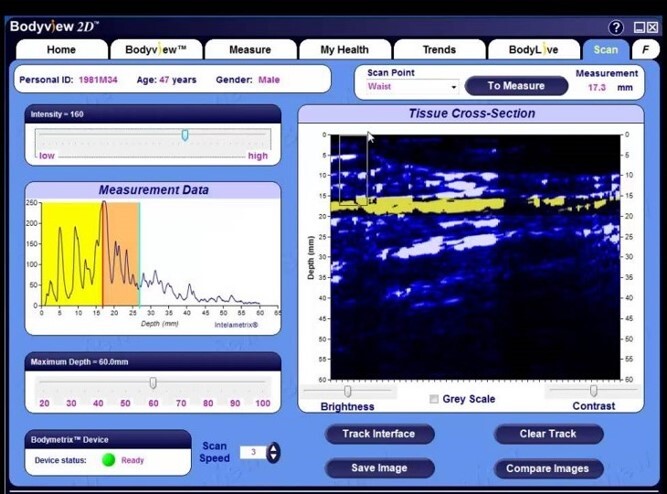The image size is (667, 494).
Task: Click the Intelametrix label under the graph
Action: pyautogui.click(x=236, y=325)
